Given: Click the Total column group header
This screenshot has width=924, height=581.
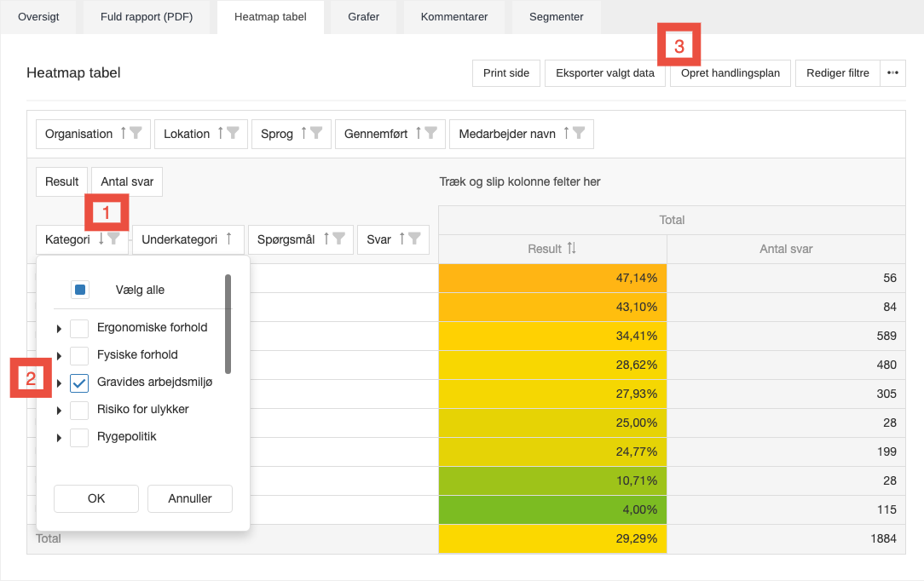Looking at the screenshot, I should (672, 220).
